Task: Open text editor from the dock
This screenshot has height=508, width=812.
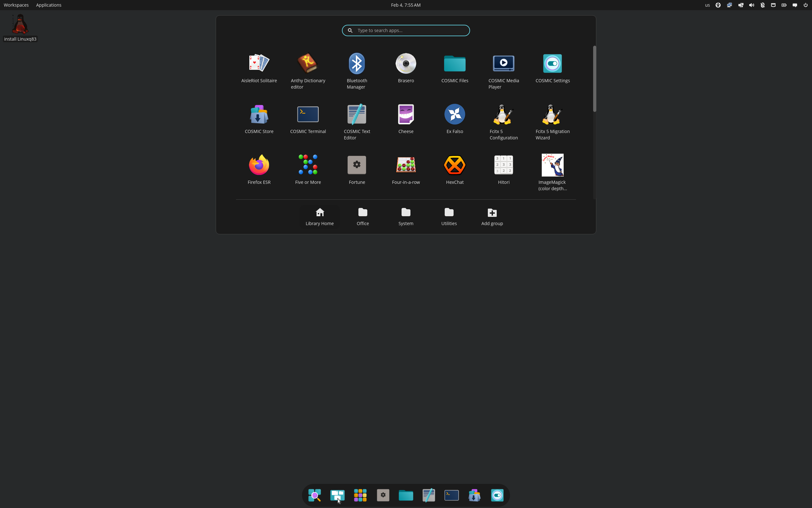Action: coord(429,495)
